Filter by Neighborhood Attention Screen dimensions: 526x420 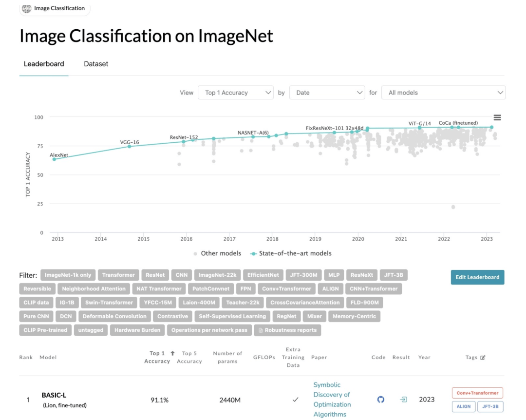pos(94,289)
